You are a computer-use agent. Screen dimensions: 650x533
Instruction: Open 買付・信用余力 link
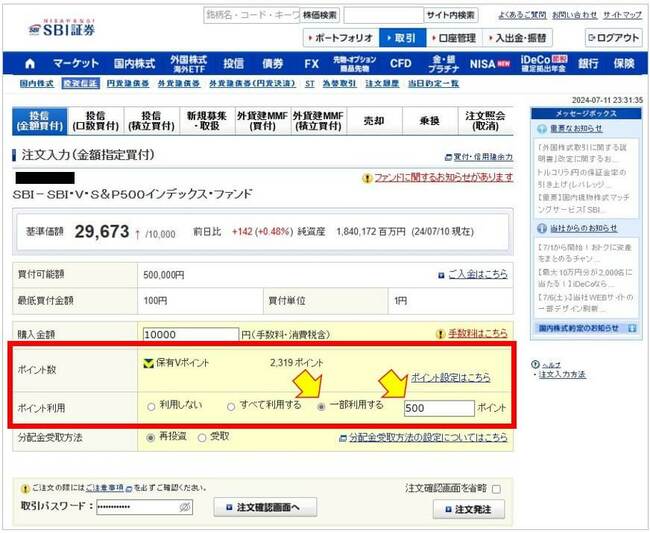pyautogui.click(x=483, y=157)
